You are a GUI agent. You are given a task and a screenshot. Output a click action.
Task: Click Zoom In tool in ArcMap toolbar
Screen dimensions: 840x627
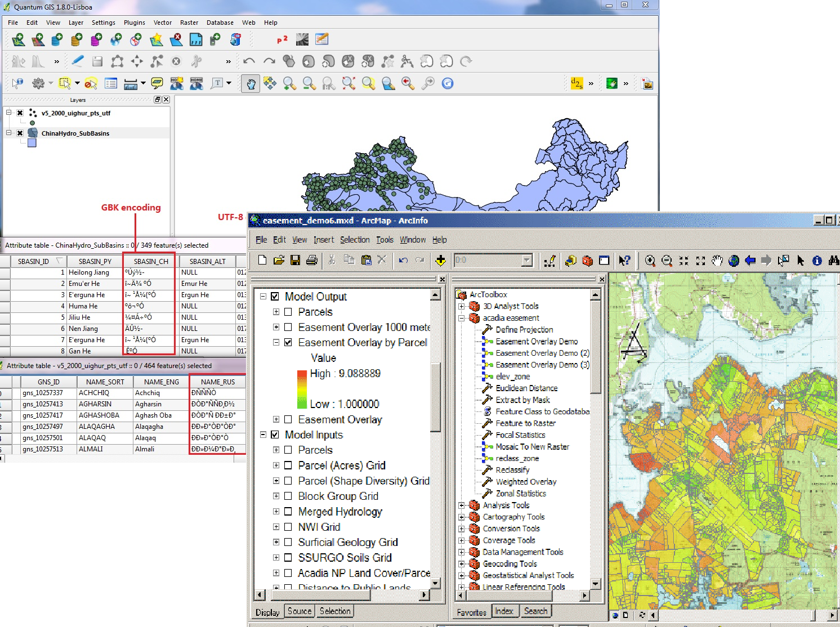[x=650, y=261]
